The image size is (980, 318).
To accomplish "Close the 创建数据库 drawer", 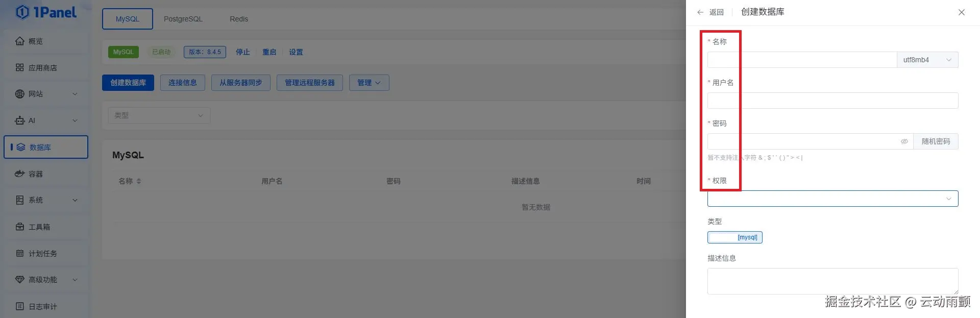I will click(962, 12).
